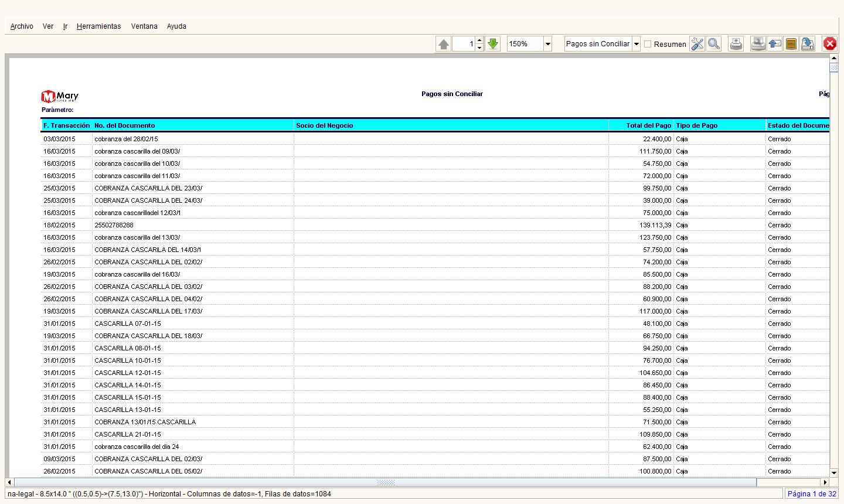Close the report with red X icon
Viewport: 844px width, 504px height.
point(829,44)
